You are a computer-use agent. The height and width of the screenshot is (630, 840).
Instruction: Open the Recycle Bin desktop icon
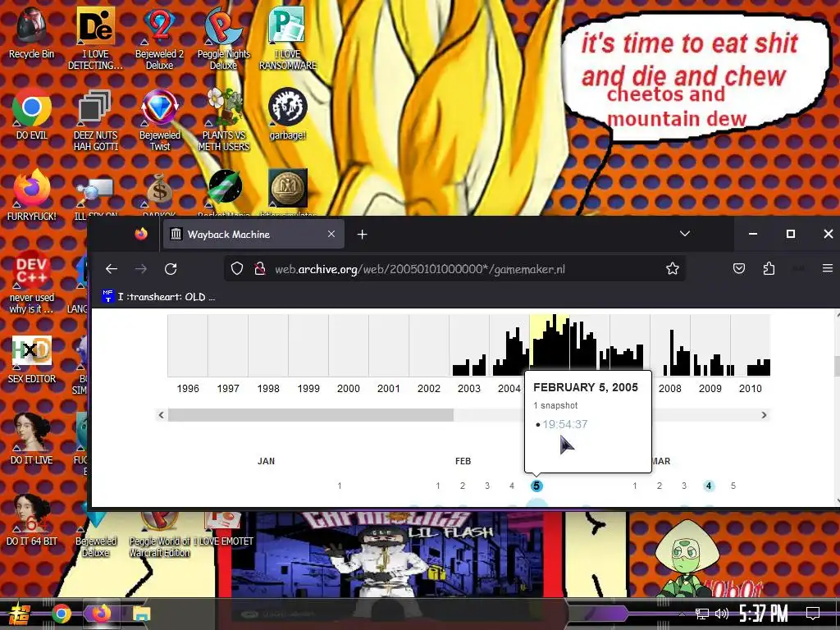pos(31,32)
